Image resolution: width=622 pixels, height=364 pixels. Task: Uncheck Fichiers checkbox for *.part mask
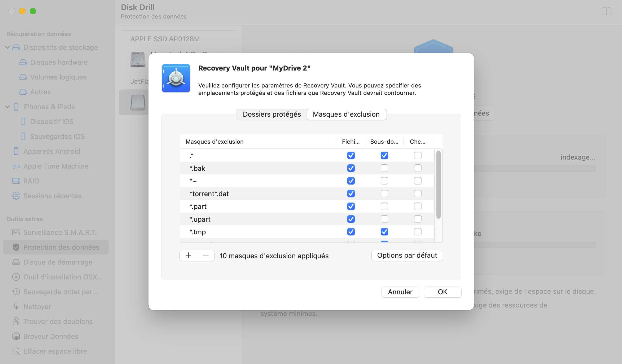click(351, 206)
